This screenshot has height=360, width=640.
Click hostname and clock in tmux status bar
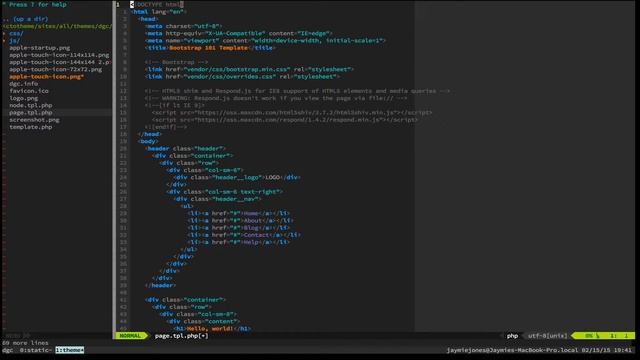[x=539, y=350]
